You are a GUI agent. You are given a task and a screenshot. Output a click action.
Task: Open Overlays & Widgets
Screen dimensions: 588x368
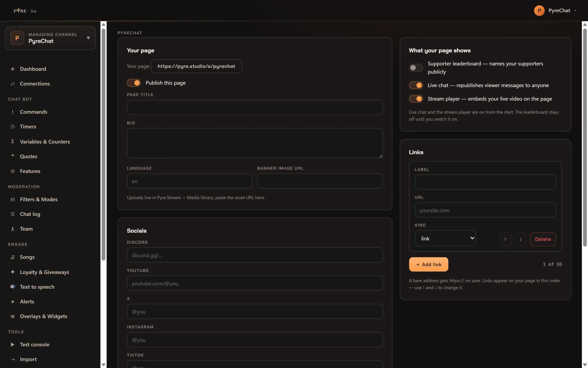[43, 316]
